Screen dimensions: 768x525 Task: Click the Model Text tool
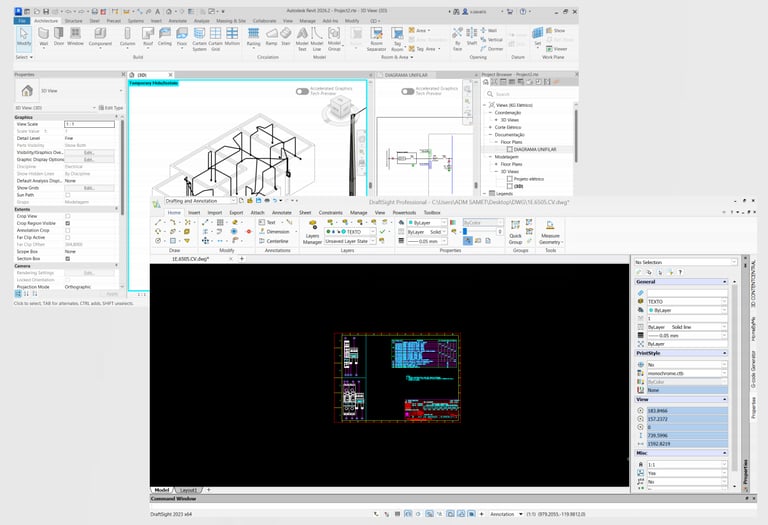click(x=302, y=39)
